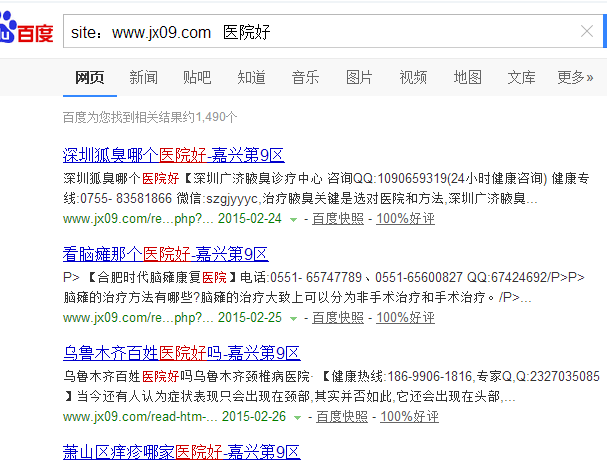Viewport: 607px width, 460px height.
Task: Open result 深圳狐臭哪个医院好-嘉兴第9区
Action: click(x=174, y=155)
